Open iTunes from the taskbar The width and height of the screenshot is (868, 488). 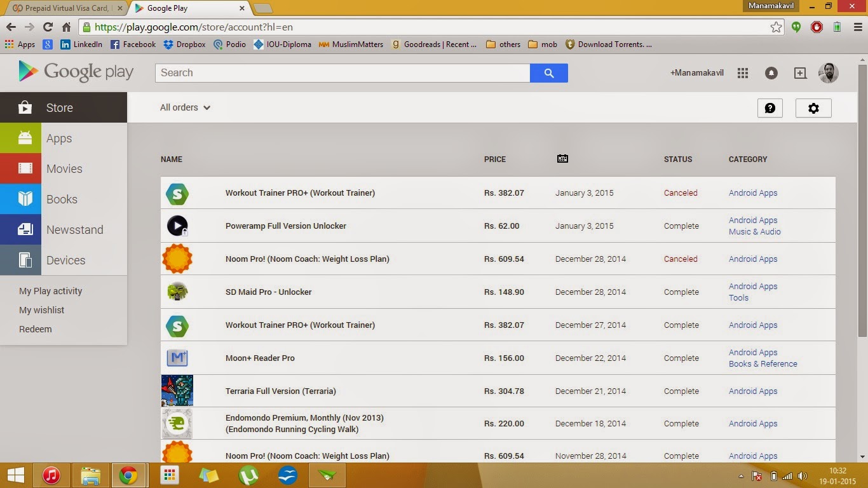pyautogui.click(x=51, y=475)
